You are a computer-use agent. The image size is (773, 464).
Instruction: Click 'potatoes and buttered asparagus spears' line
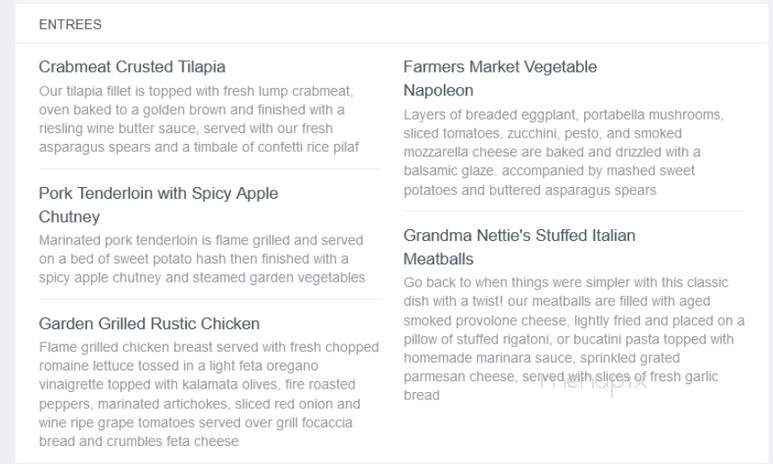(529, 190)
